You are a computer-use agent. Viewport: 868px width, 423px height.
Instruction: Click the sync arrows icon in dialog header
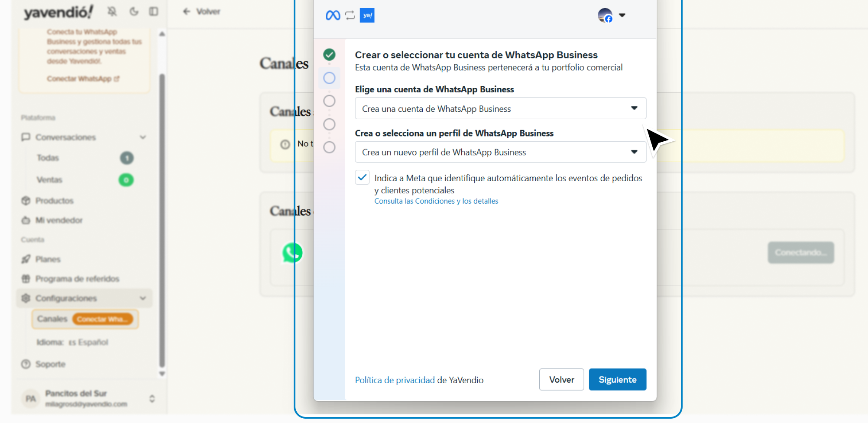(x=350, y=16)
